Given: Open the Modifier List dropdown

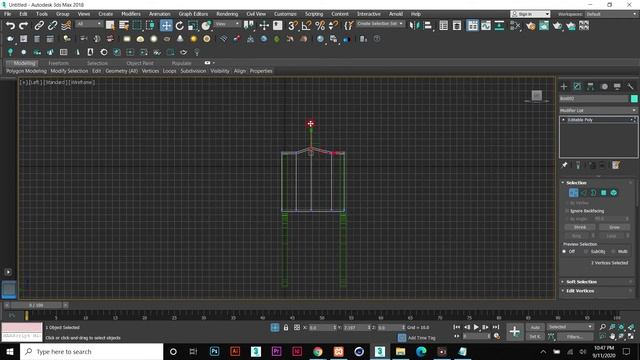Looking at the screenshot, I should coord(598,110).
